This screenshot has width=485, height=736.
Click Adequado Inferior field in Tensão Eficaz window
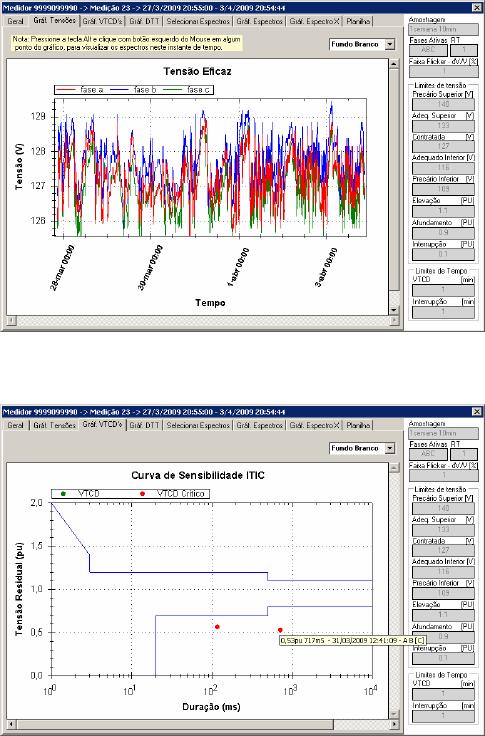[444, 168]
